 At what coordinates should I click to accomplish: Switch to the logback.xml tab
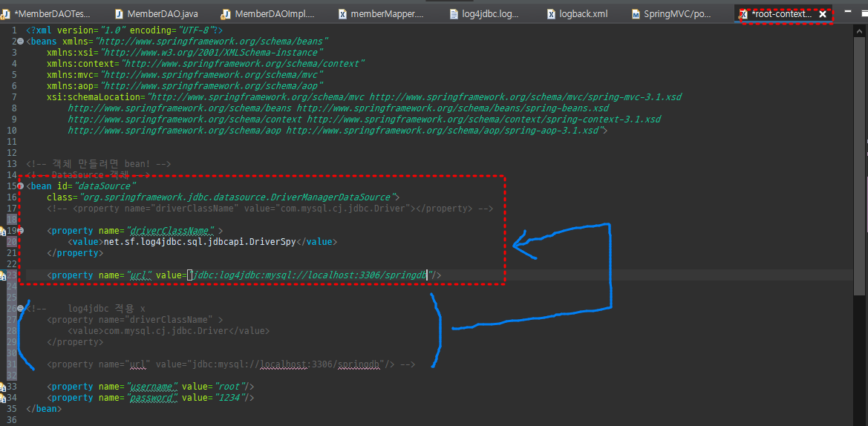pyautogui.click(x=578, y=14)
